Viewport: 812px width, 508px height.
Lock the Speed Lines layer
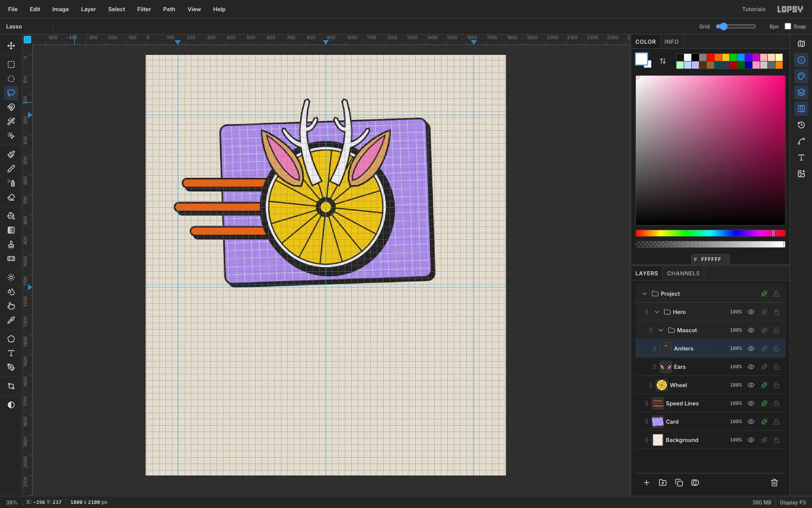(776, 403)
